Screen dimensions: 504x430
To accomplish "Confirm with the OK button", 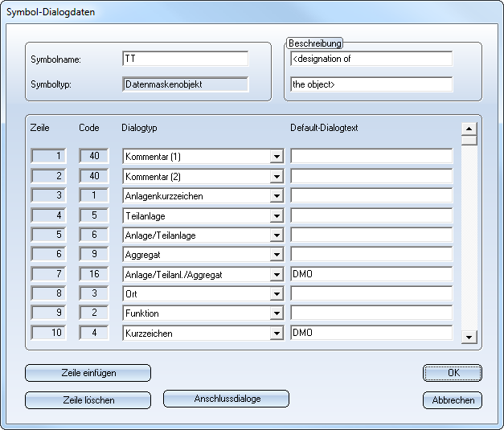I will click(453, 373).
